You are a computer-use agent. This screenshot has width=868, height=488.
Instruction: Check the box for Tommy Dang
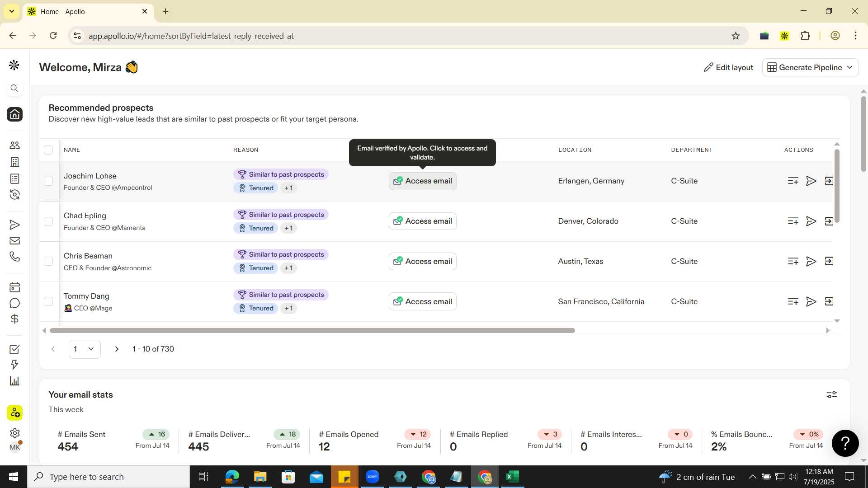click(48, 301)
